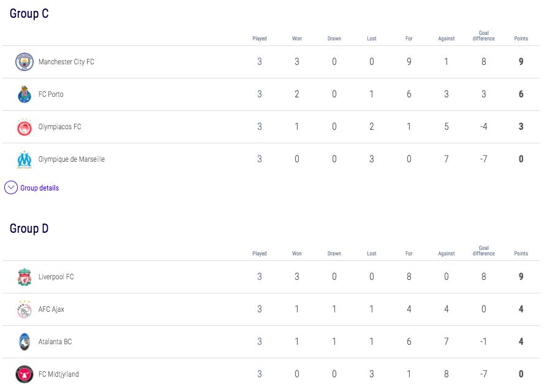
Task: Open the Manchester City FC team link
Action: click(66, 62)
